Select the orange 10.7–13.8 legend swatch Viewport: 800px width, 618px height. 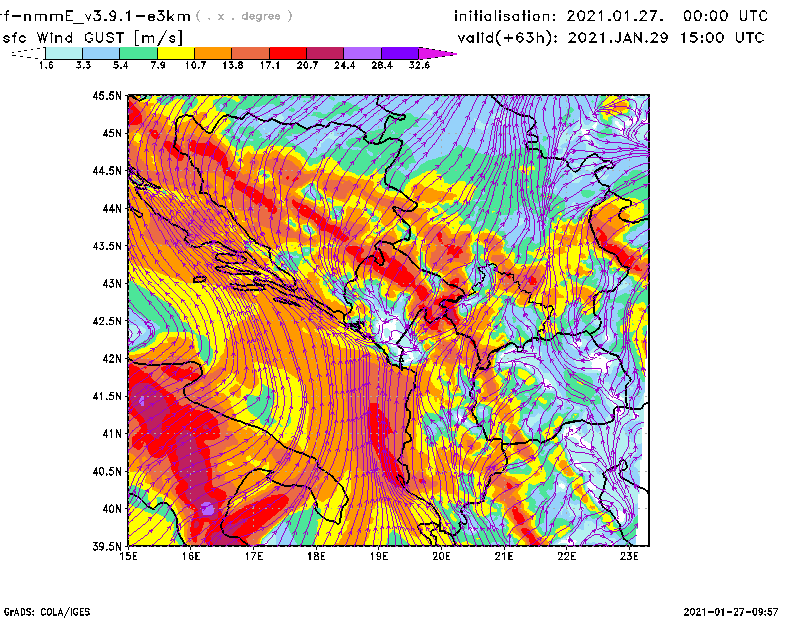(x=213, y=53)
